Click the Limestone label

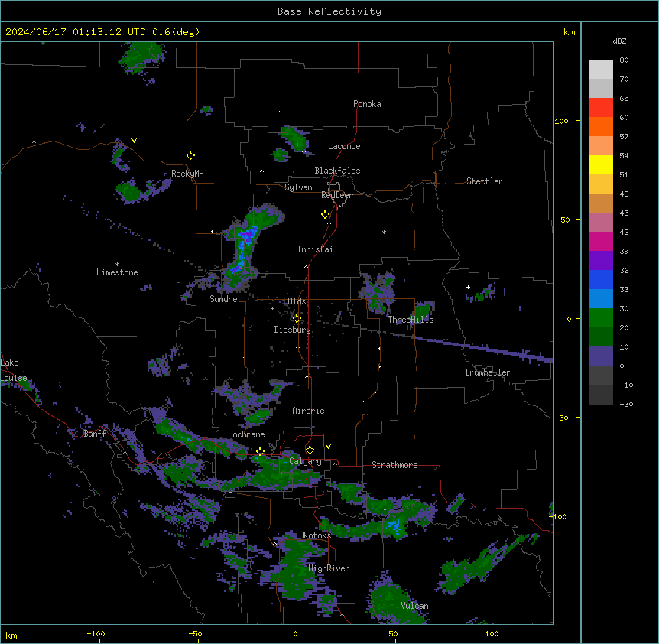[x=117, y=272]
